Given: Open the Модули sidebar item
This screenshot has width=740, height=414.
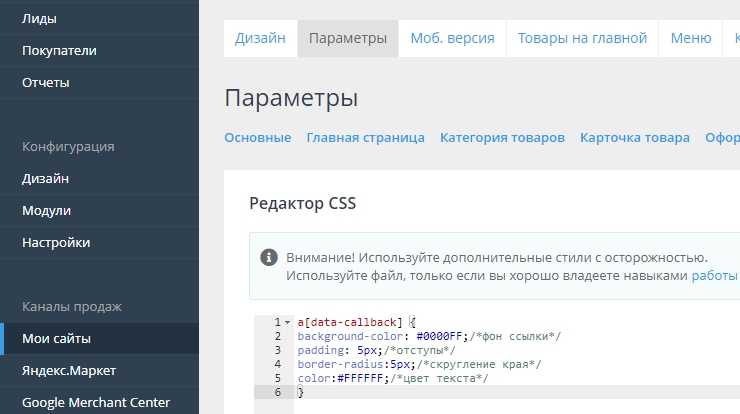Looking at the screenshot, I should (46, 210).
